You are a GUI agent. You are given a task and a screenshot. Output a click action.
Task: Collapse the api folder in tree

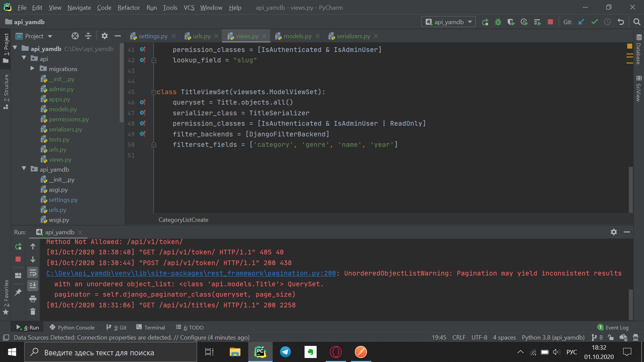pos(24,58)
